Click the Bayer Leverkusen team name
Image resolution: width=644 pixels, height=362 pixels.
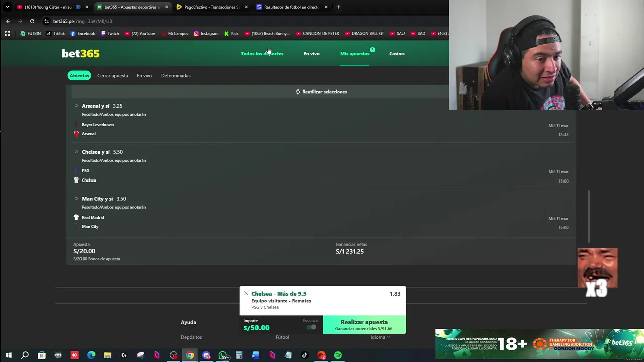pos(98,124)
